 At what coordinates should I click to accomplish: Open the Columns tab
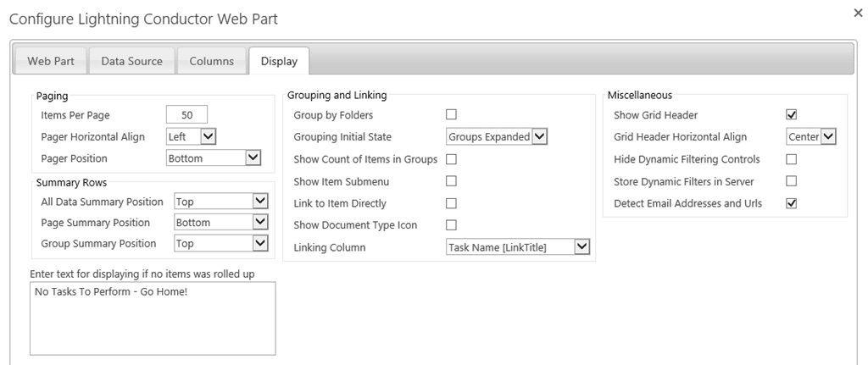pos(211,61)
